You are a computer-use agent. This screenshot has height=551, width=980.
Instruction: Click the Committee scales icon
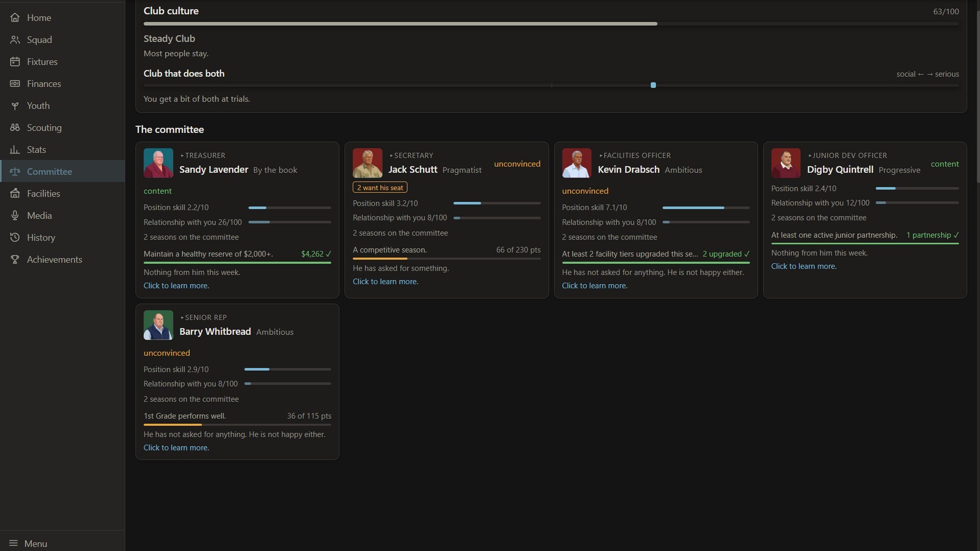point(15,171)
